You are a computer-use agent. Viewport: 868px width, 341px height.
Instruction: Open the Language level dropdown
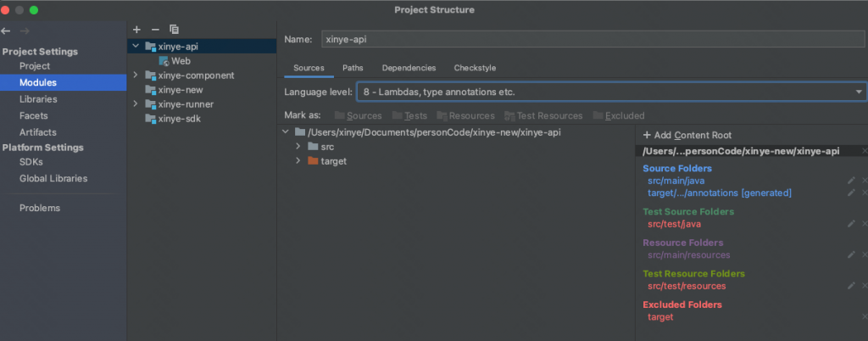[610, 92]
